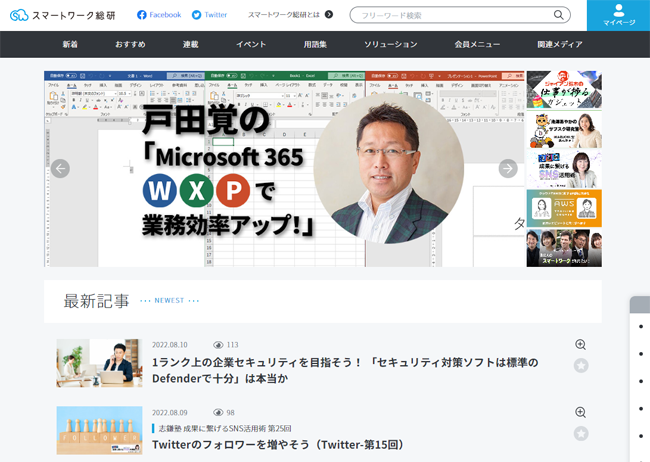Image resolution: width=650 pixels, height=462 pixels.
Task: Click zoom icon for the Defender article
Action: pos(580,344)
